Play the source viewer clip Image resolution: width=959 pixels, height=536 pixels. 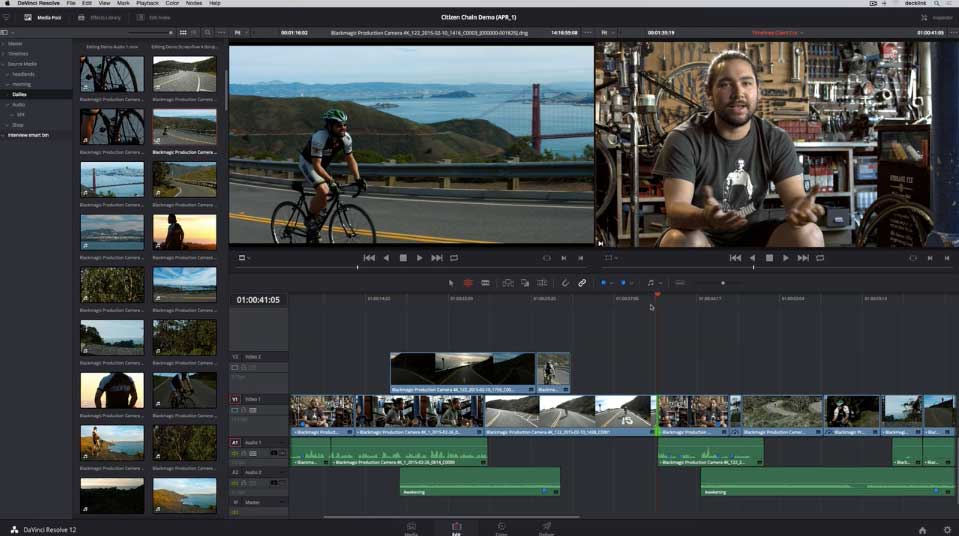click(x=420, y=258)
